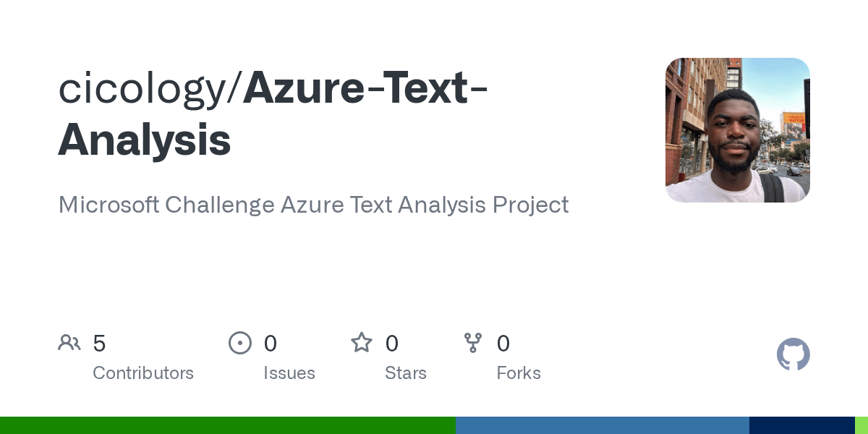
Task: Open the profile photo thumbnail
Action: tap(737, 130)
